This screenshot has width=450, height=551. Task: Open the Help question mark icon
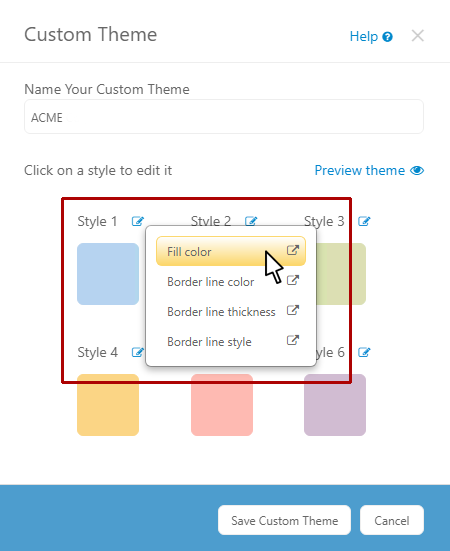coord(387,37)
